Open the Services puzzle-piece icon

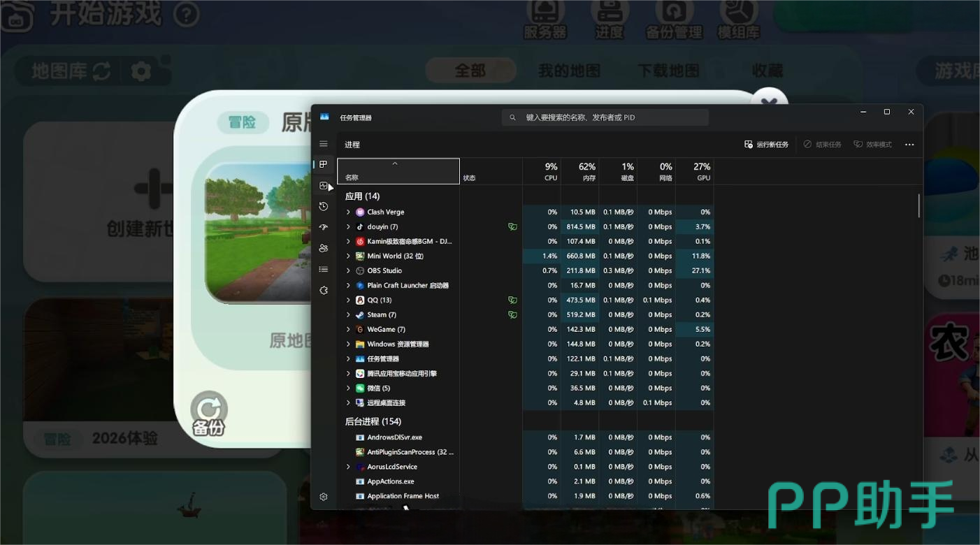coord(324,290)
